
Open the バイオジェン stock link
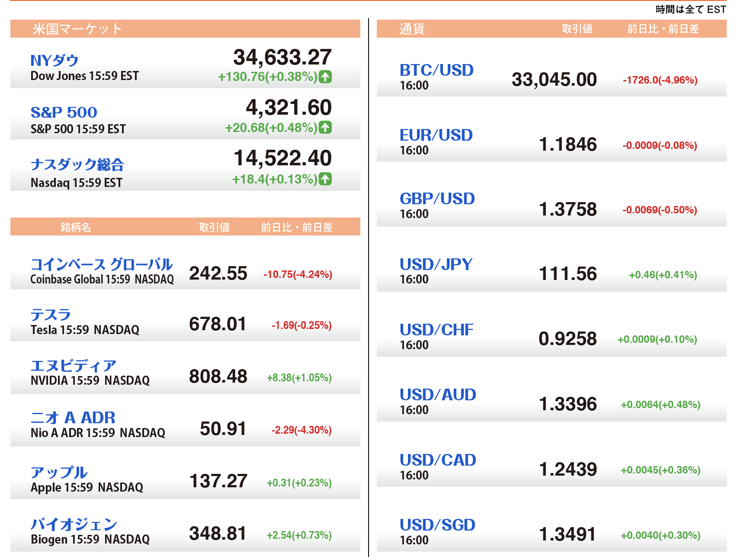[74, 525]
